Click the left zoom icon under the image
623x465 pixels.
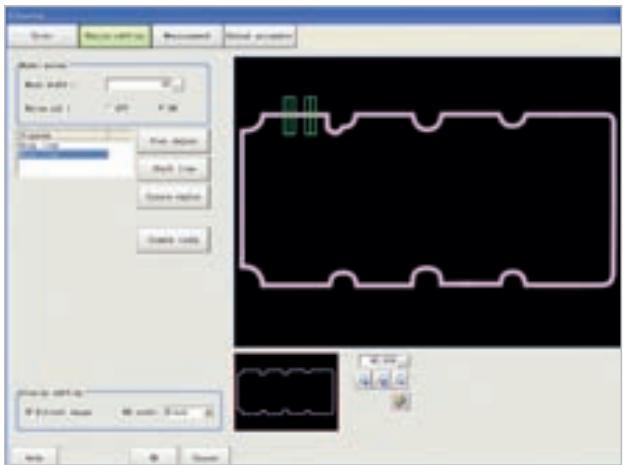pos(366,379)
